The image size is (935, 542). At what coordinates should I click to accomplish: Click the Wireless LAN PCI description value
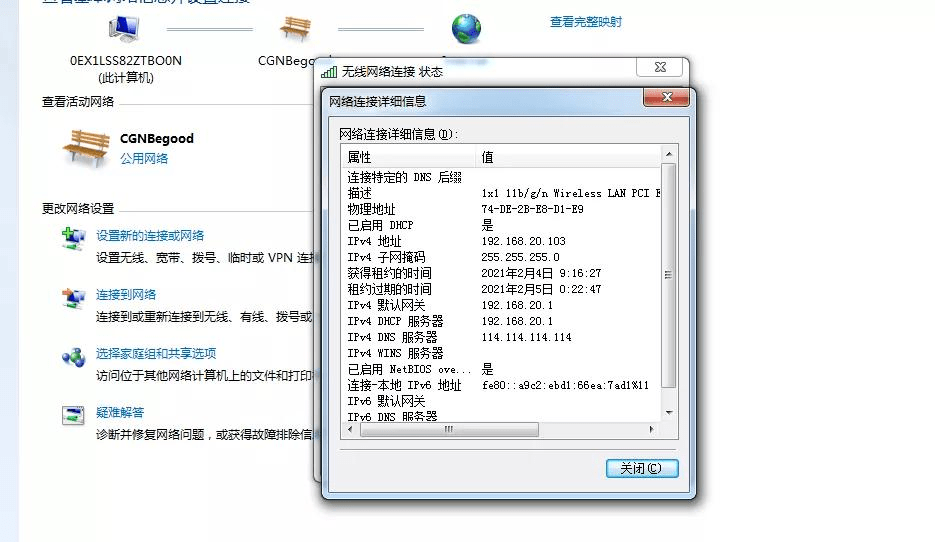(571, 193)
